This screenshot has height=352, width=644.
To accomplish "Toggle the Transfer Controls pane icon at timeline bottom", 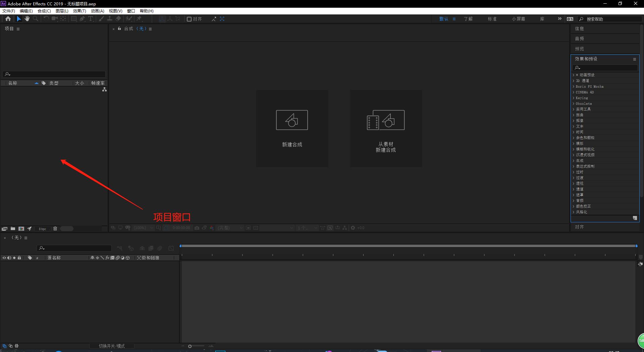I will click(x=11, y=346).
